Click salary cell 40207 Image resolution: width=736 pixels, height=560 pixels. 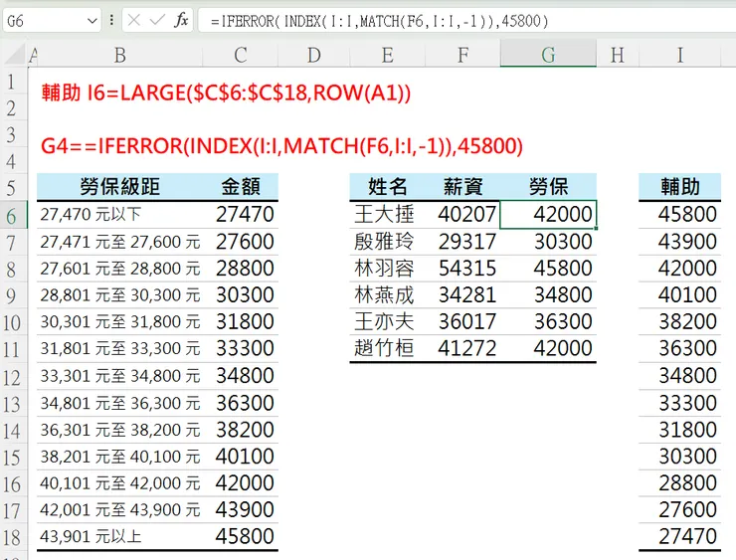coord(462,215)
